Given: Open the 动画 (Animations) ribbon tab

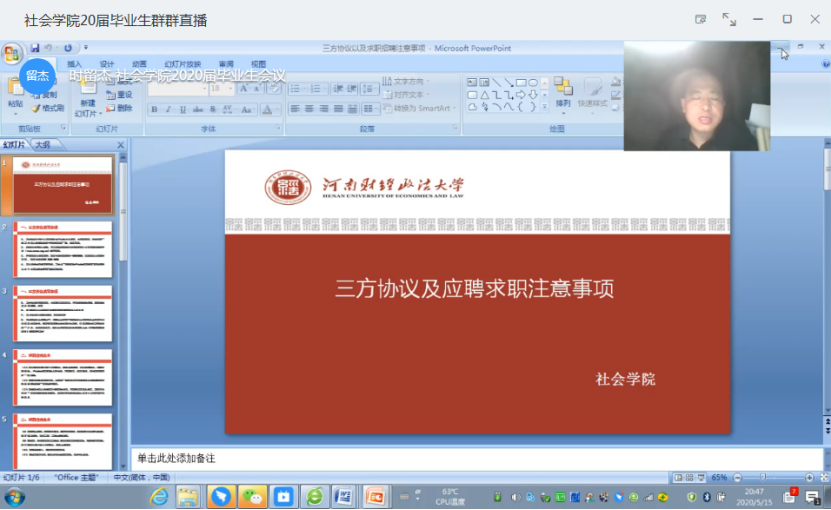Looking at the screenshot, I should 139,64.
